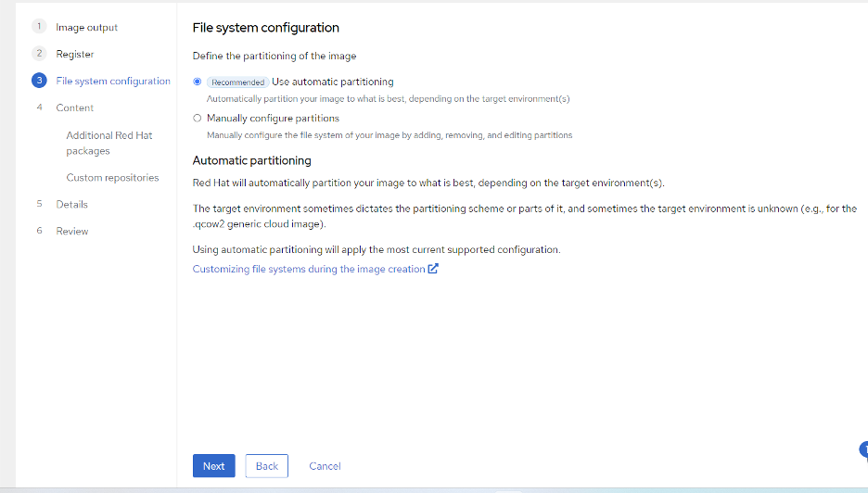This screenshot has height=493, width=868.
Task: Go to Image output step
Action: (x=86, y=27)
